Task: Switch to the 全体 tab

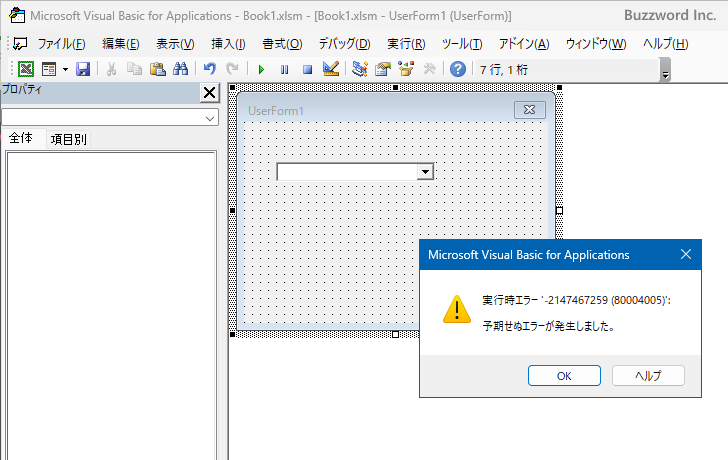Action: (x=21, y=138)
